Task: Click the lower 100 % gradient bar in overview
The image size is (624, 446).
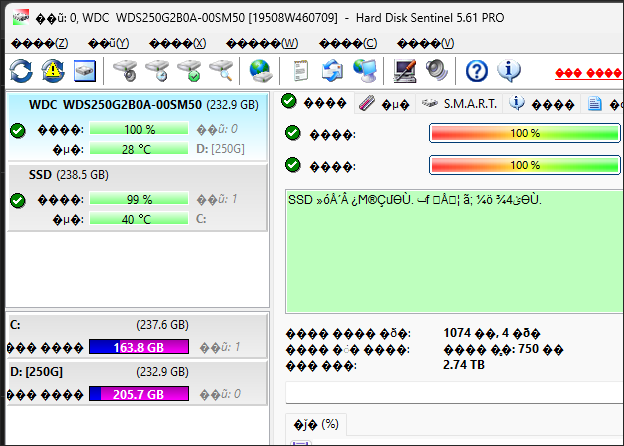Action: [525, 165]
